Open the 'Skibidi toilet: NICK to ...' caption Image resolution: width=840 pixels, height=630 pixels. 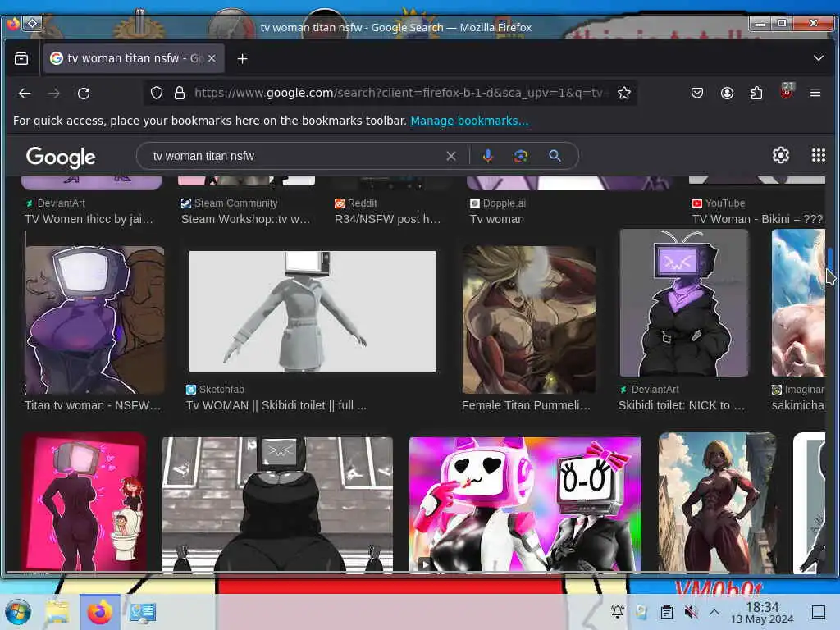[682, 405]
